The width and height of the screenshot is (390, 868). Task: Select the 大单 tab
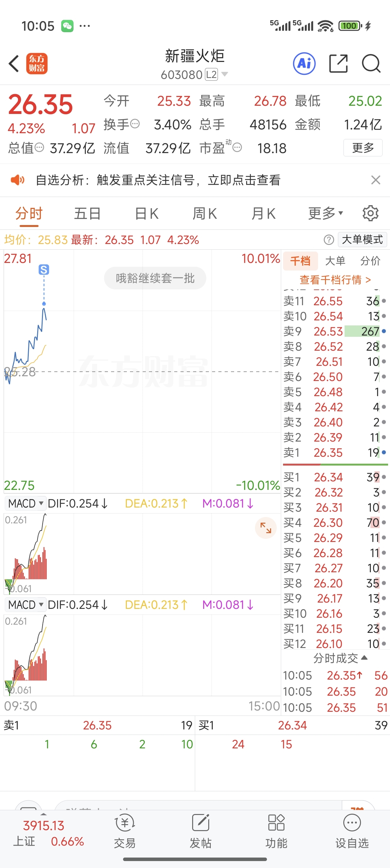335,260
